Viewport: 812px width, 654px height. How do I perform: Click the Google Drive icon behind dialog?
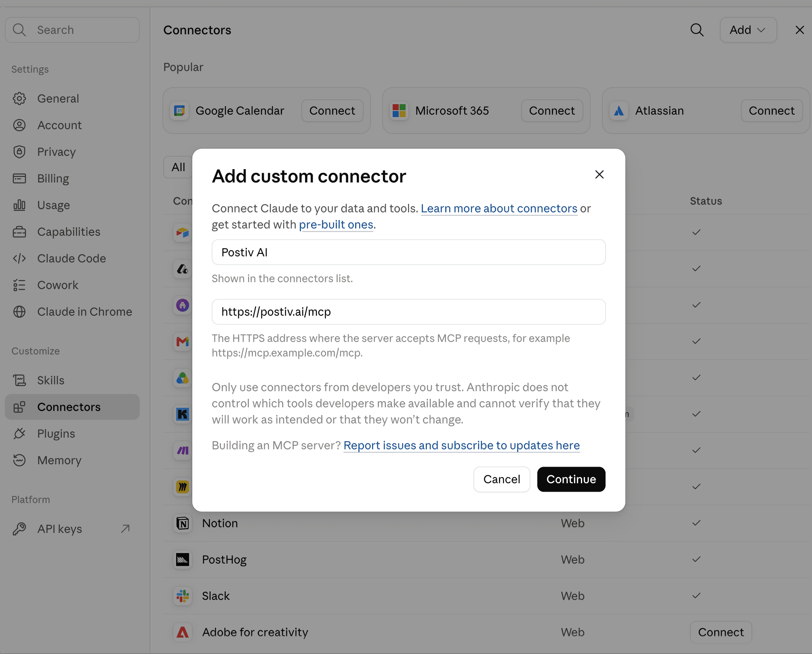click(x=182, y=378)
